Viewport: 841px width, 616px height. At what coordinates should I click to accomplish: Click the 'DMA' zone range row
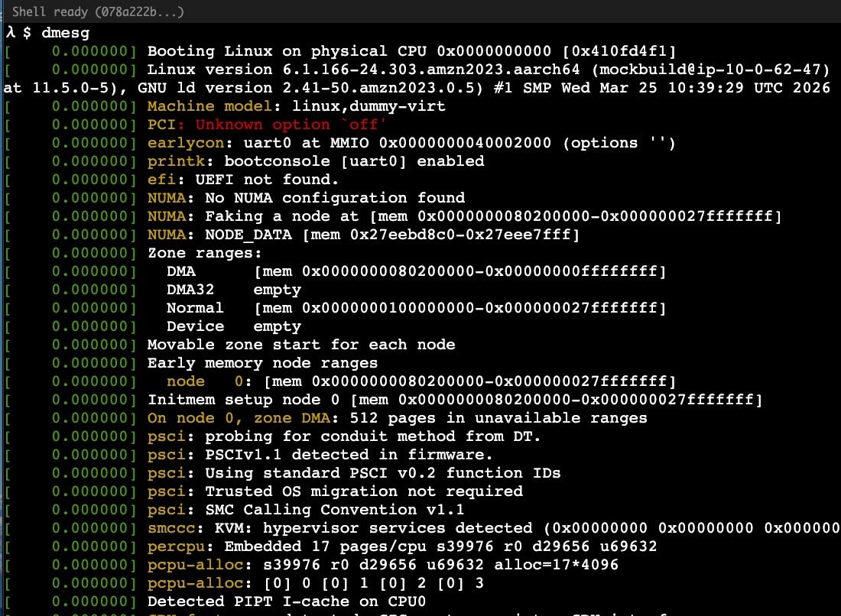pyautogui.click(x=416, y=271)
